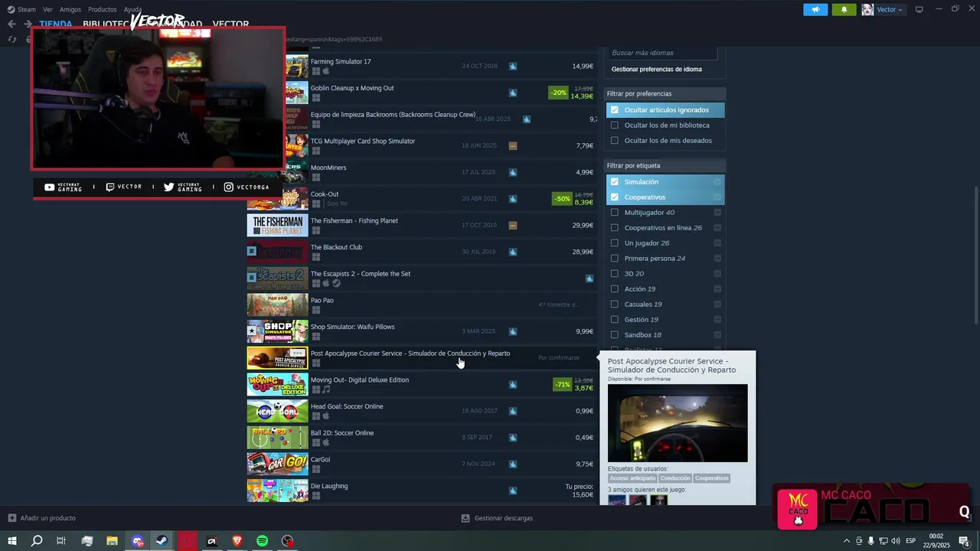Check the Multijugador tag filter
This screenshot has height=551, width=980.
614,213
